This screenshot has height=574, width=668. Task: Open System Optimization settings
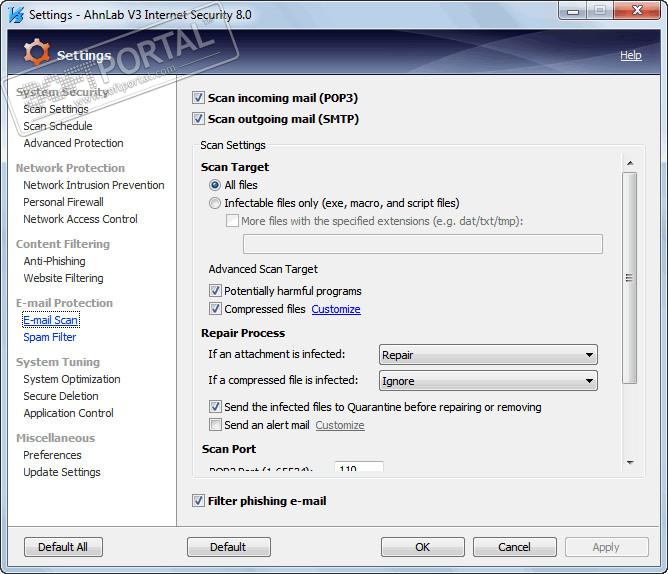point(72,379)
